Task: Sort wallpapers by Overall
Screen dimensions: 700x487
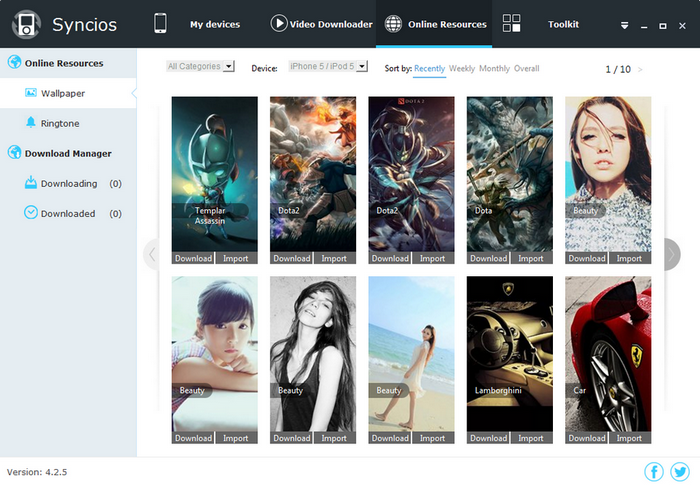Action: pos(526,68)
